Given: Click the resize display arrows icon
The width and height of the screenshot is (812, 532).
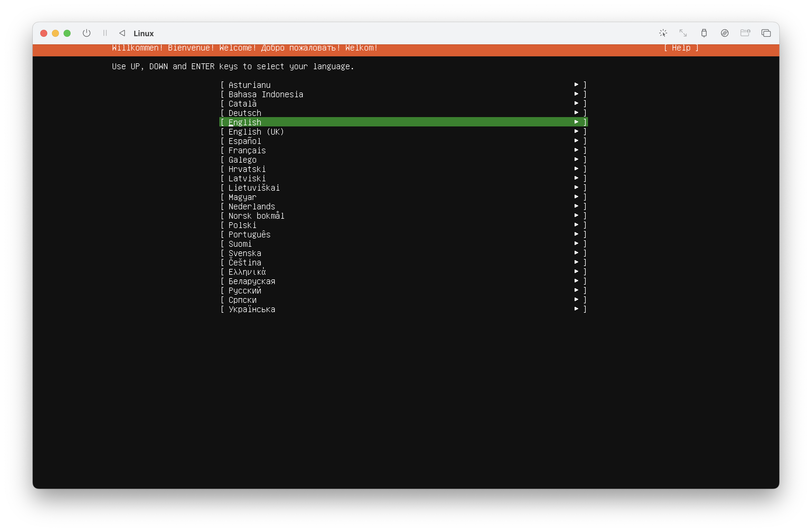Looking at the screenshot, I should 683,33.
